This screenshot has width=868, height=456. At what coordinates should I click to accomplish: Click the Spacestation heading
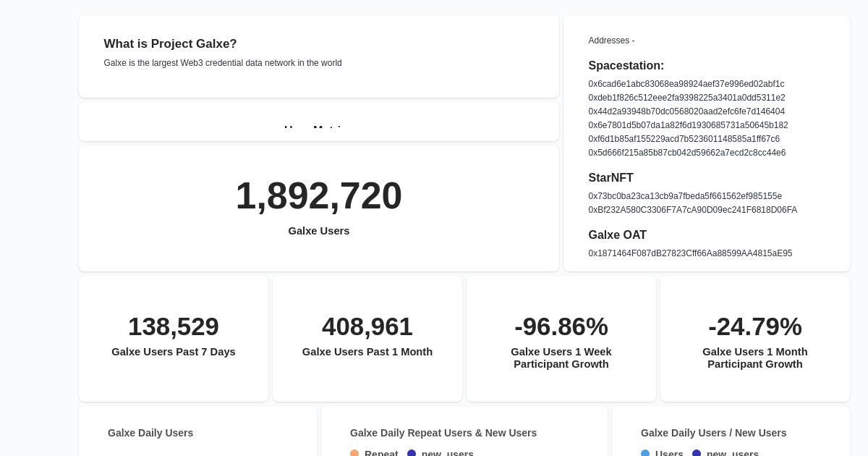pos(626,66)
